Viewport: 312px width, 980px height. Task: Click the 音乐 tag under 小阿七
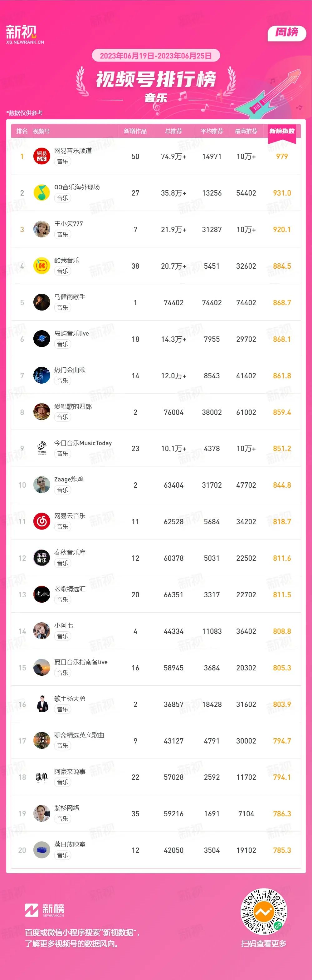click(63, 636)
